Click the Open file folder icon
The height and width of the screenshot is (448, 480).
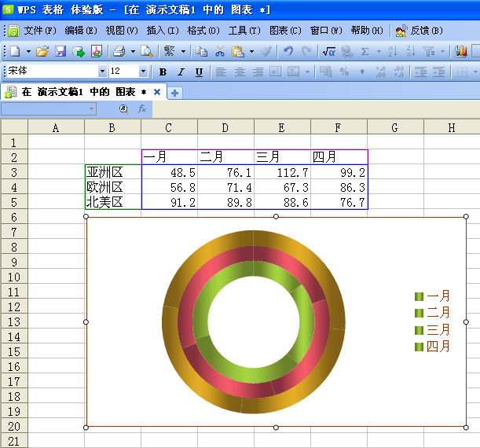[42, 51]
